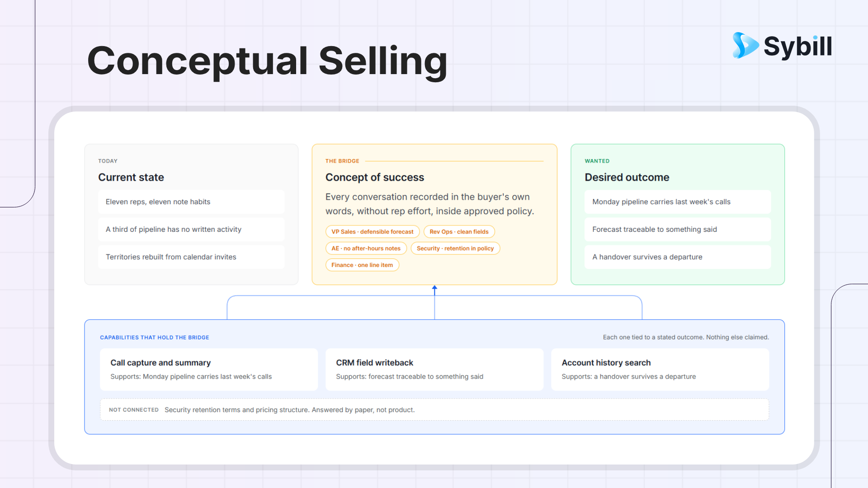Click the Sybill logo icon

(x=745, y=45)
